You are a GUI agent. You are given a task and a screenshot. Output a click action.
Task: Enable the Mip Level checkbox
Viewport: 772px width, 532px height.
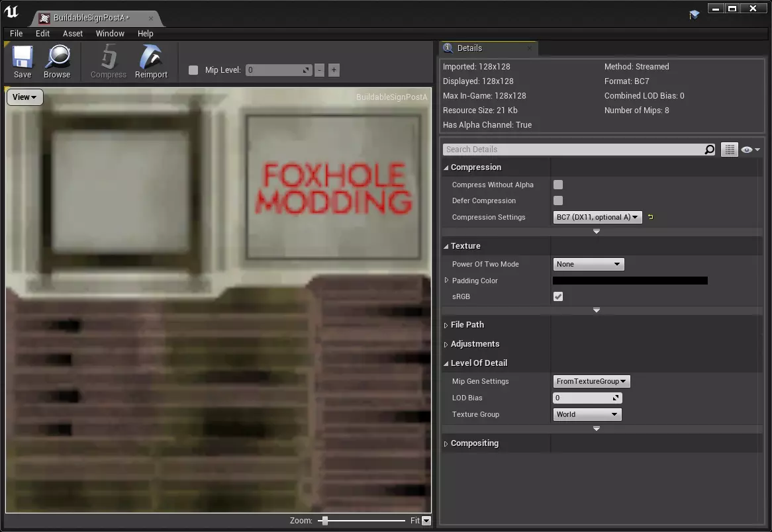(193, 70)
